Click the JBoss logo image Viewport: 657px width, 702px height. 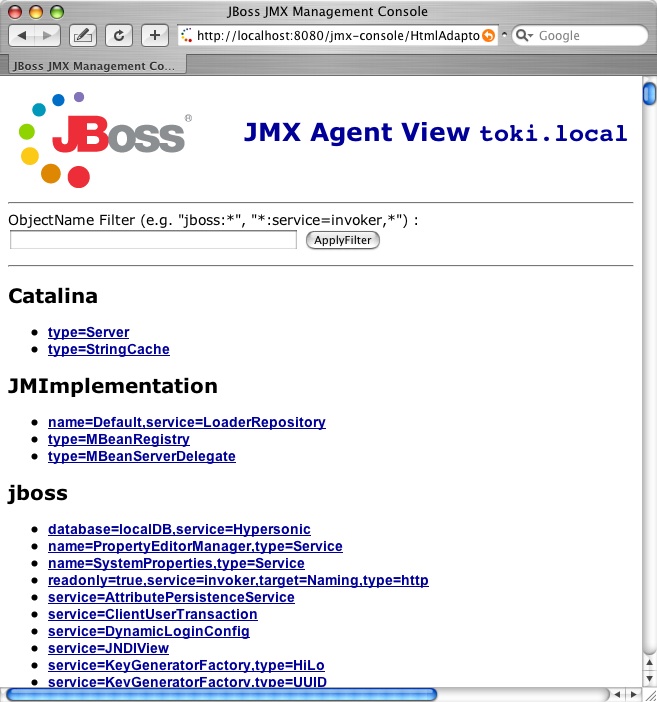point(104,139)
